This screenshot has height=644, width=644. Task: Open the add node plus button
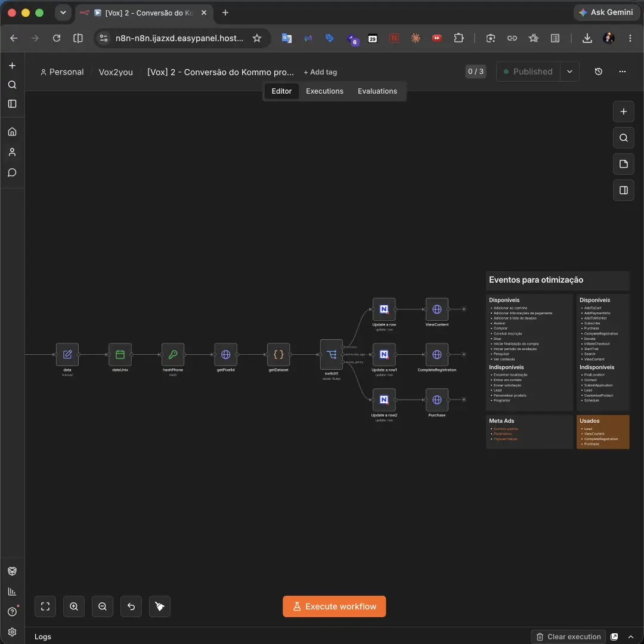[x=624, y=112]
